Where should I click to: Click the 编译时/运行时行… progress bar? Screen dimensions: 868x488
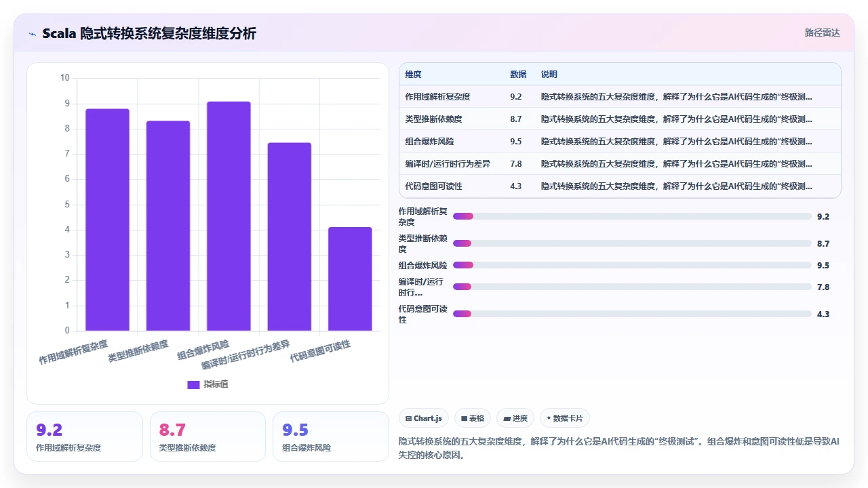(632, 287)
